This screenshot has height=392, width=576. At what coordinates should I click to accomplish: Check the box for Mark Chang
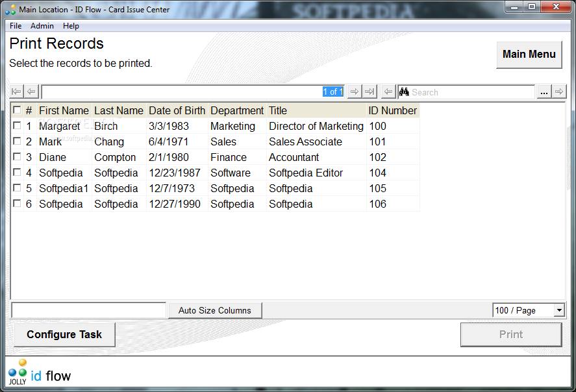[x=17, y=141]
